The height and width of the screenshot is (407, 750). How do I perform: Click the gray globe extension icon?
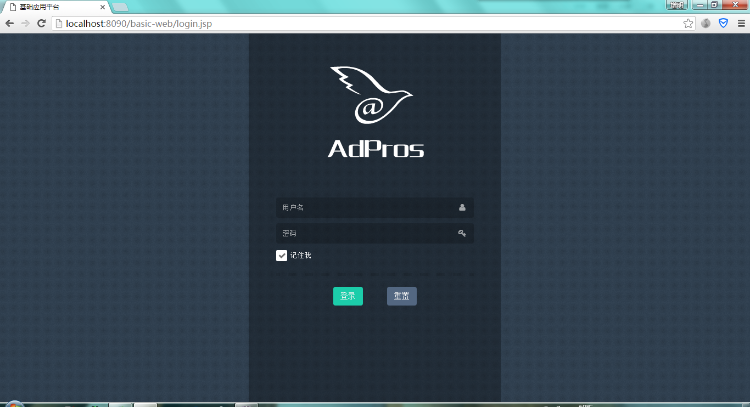tap(706, 23)
